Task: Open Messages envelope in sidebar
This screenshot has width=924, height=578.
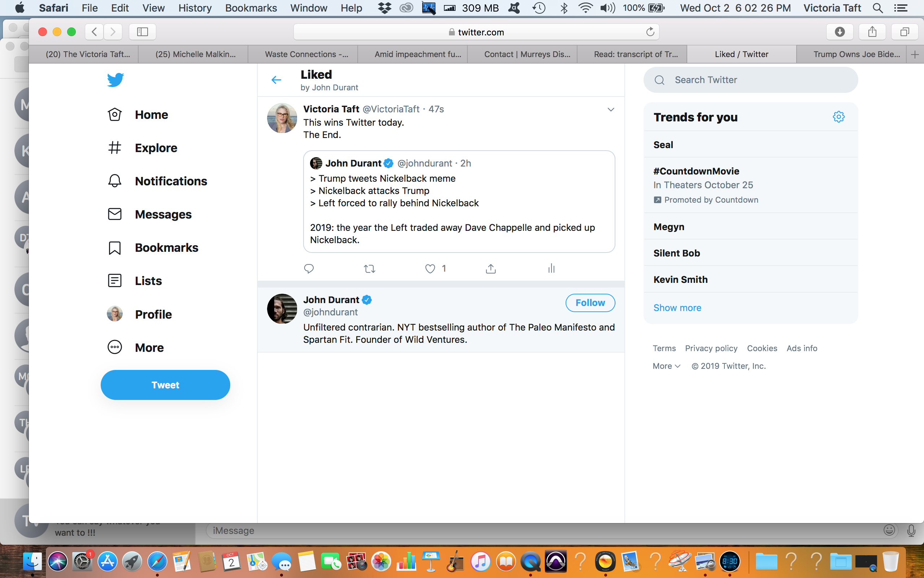Action: pyautogui.click(x=149, y=215)
